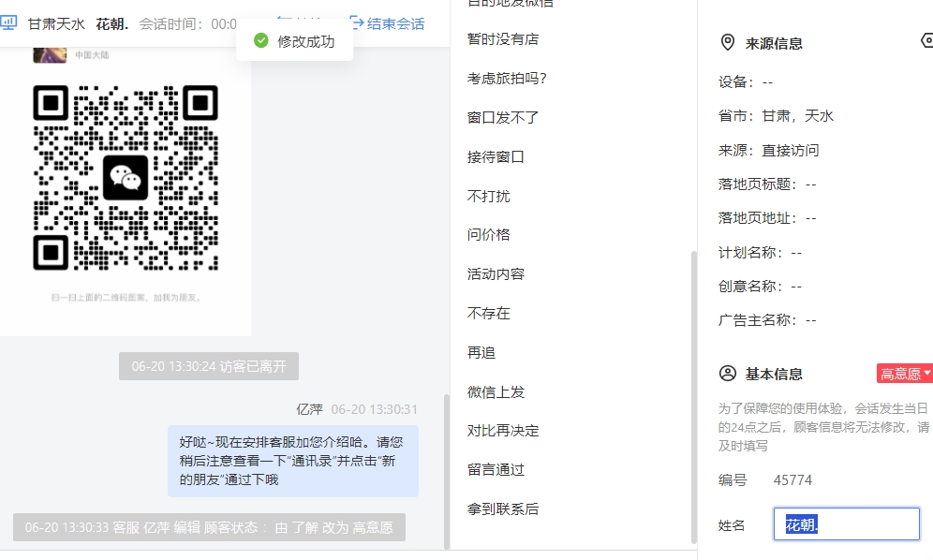Click the 顾客状态 change log message
933x560 pixels.
coord(210,527)
